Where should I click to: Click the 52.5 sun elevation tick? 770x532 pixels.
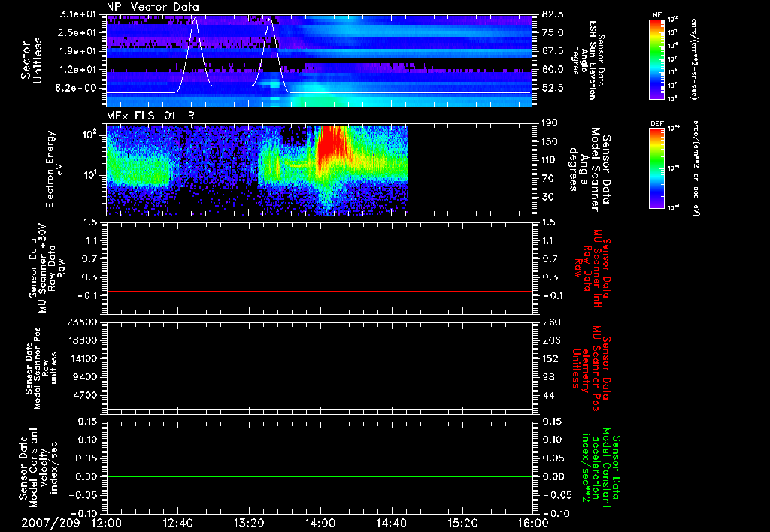553,89
